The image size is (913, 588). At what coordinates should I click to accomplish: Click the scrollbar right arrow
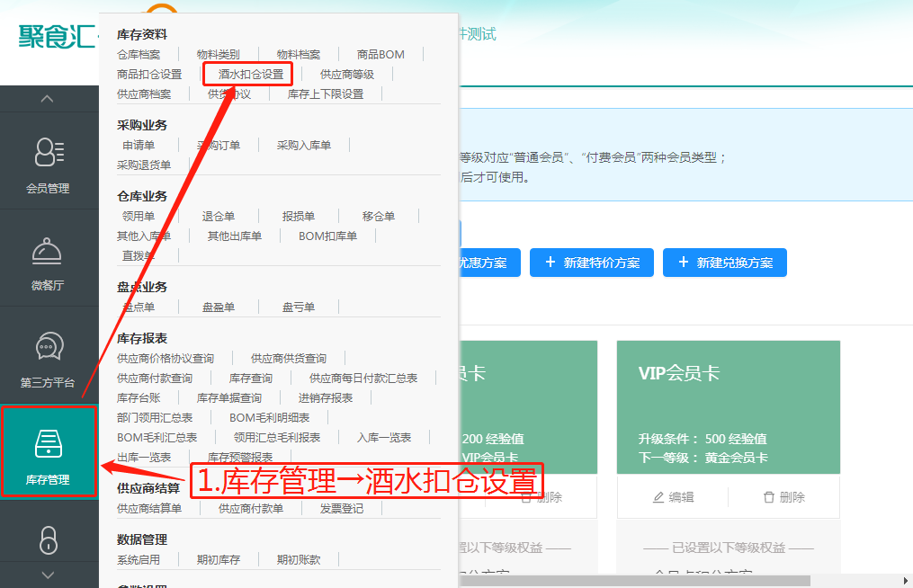pyautogui.click(x=906, y=581)
